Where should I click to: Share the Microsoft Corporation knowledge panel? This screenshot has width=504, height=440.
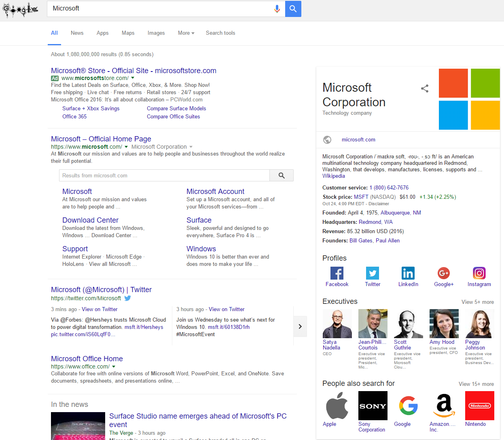[424, 88]
